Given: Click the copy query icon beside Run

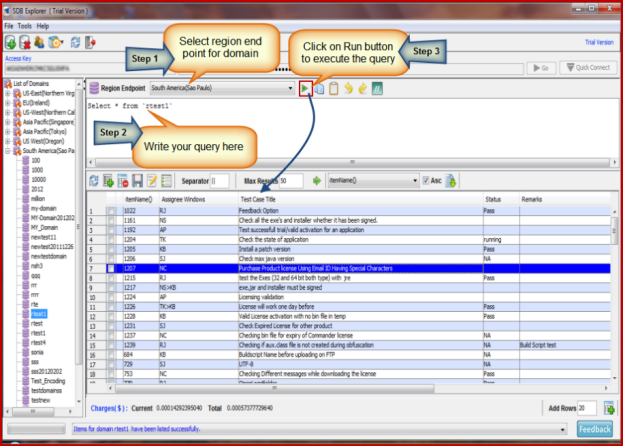Looking at the screenshot, I should [319, 89].
